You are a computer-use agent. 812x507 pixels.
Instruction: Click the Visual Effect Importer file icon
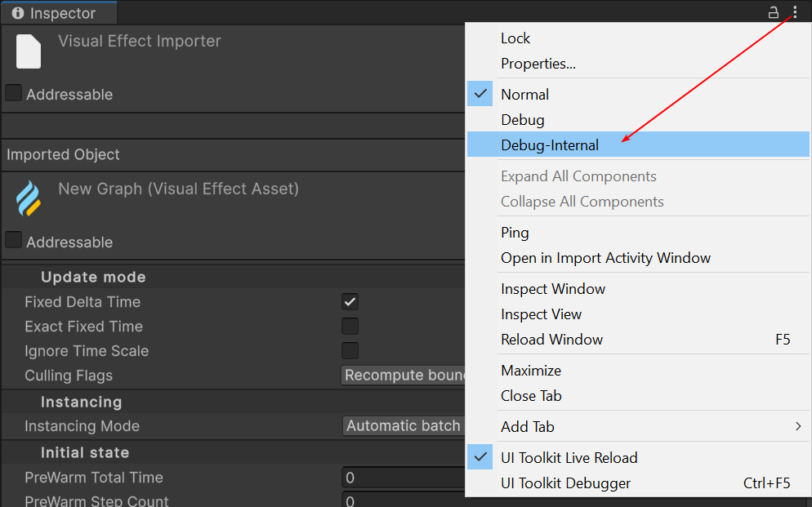29,51
